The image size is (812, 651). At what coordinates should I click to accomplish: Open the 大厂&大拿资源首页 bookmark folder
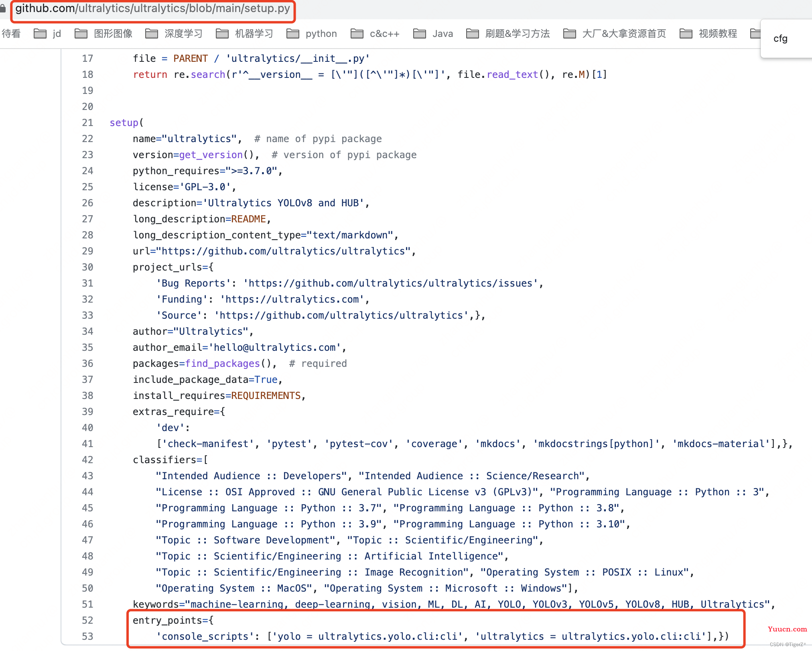pos(615,34)
